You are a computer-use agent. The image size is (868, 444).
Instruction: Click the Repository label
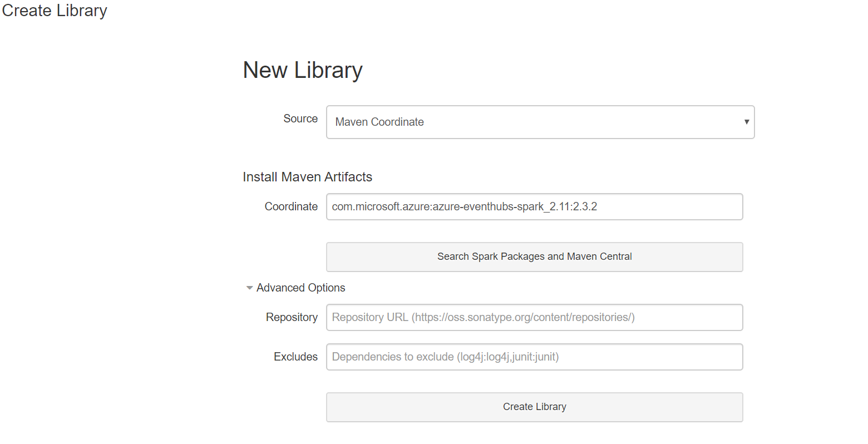point(292,317)
